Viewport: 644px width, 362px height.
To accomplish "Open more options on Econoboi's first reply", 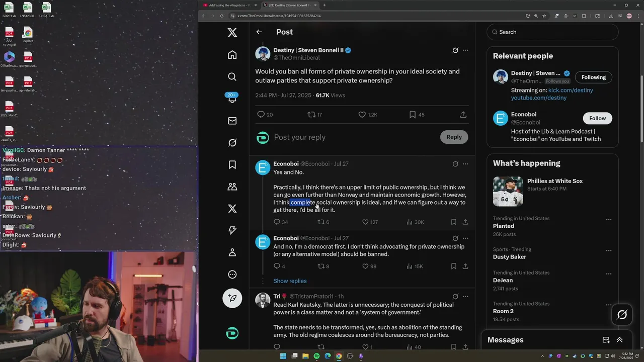I will pos(465,164).
